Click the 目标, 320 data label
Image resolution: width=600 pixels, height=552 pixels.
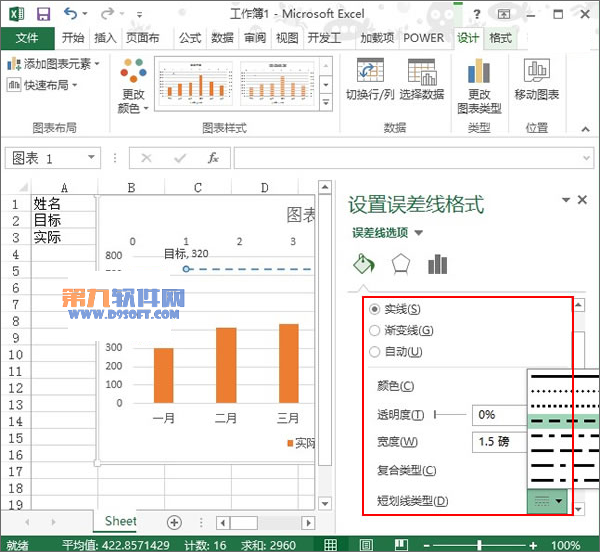pyautogui.click(x=186, y=253)
